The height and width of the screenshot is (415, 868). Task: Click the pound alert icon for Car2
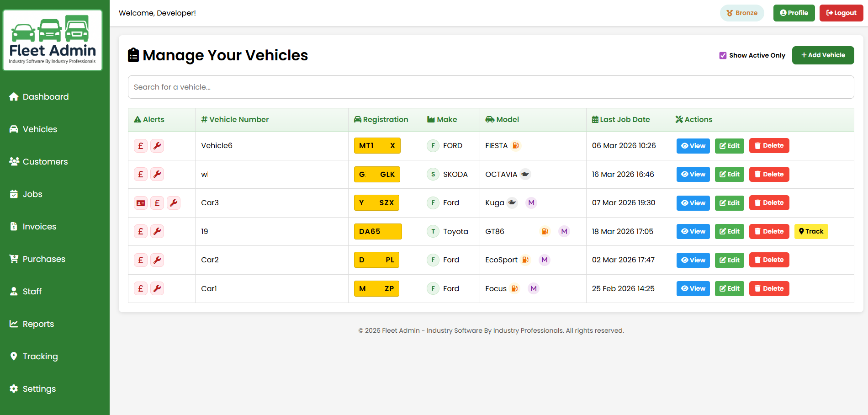(x=141, y=260)
